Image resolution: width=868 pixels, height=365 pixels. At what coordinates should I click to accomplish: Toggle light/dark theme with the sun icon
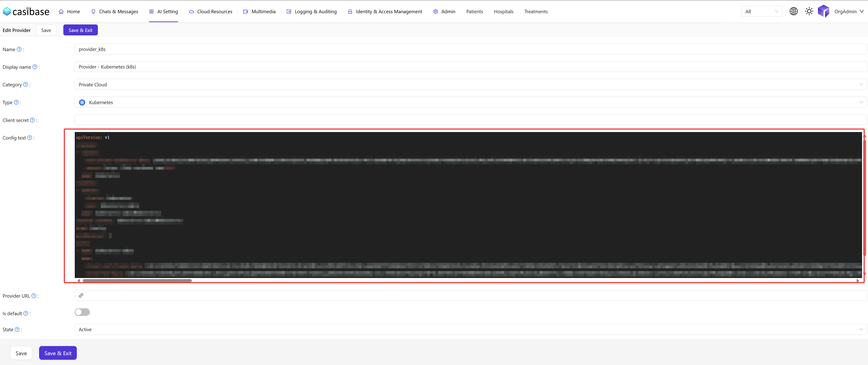click(x=809, y=11)
